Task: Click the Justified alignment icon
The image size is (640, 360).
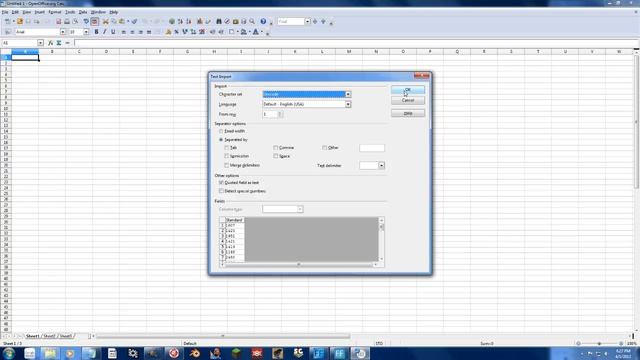Action: pos(149,32)
